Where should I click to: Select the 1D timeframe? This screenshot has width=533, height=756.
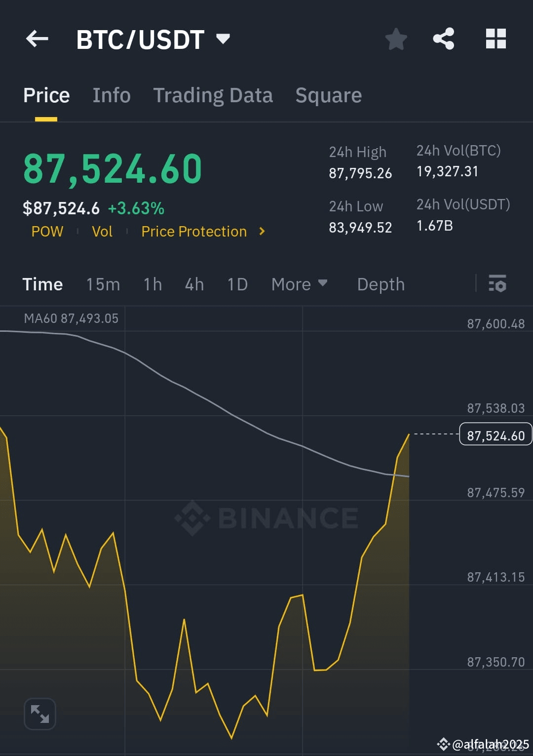point(237,284)
